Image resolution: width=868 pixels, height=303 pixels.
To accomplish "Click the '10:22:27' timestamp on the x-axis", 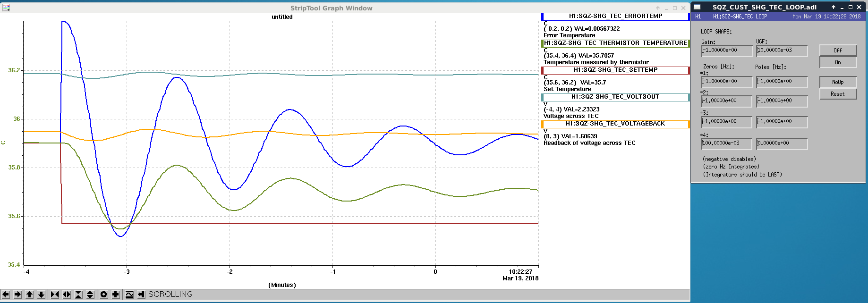I will click(x=520, y=272).
